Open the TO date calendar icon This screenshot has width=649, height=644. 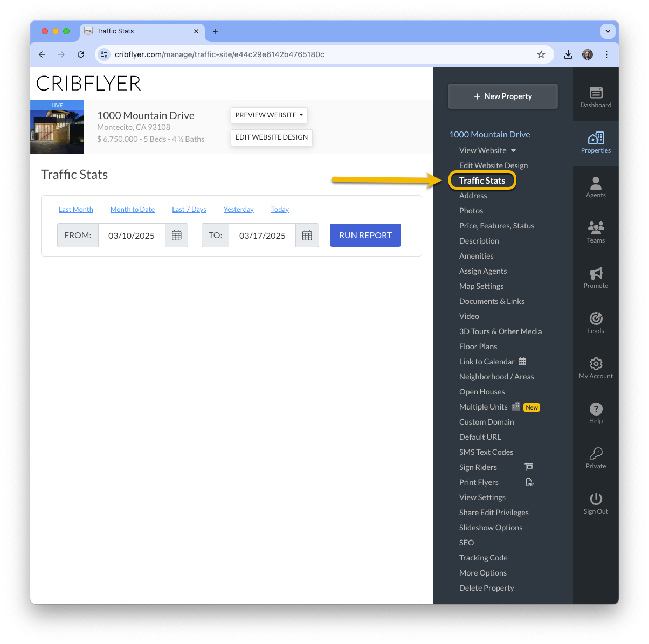pos(307,236)
